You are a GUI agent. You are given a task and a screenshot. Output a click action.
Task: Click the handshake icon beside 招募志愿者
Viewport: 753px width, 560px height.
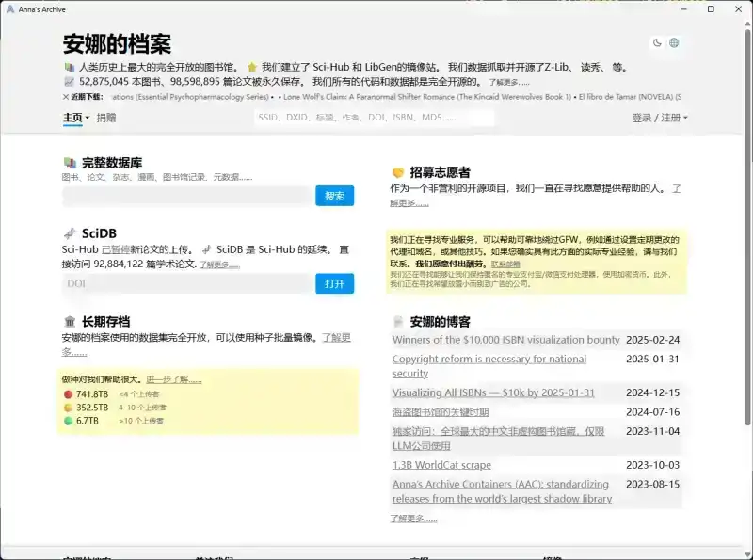click(398, 172)
